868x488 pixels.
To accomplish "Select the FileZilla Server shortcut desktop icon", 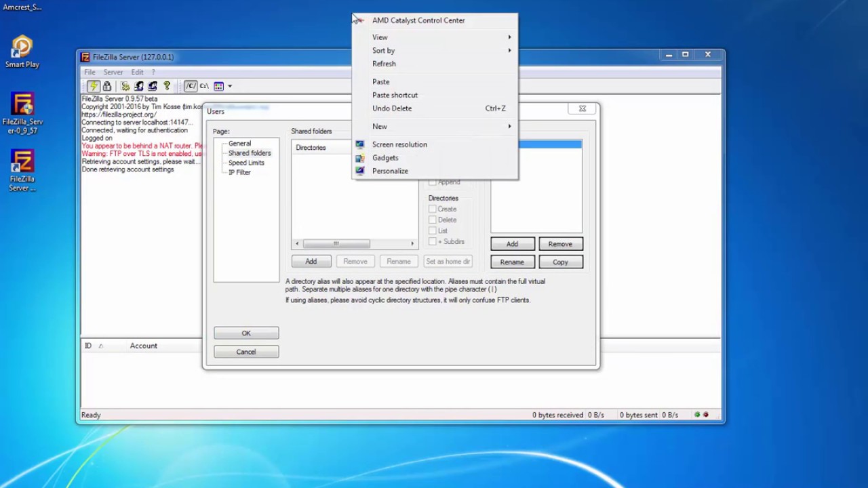I will [22, 171].
